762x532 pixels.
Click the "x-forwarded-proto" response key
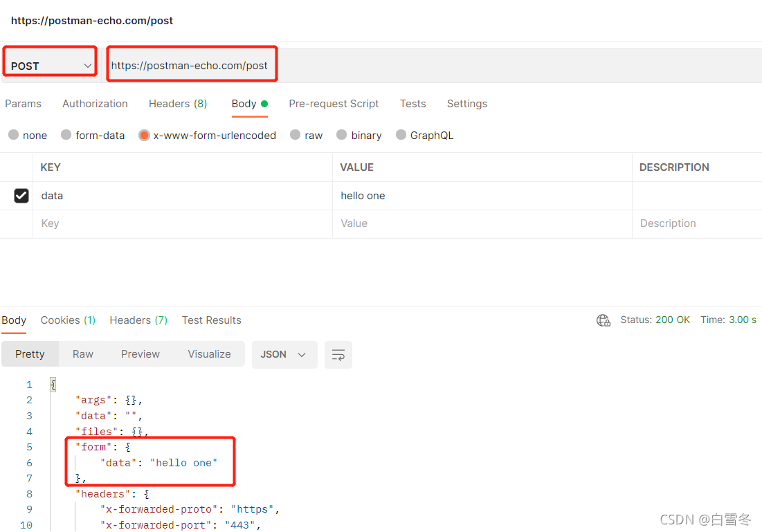159,509
